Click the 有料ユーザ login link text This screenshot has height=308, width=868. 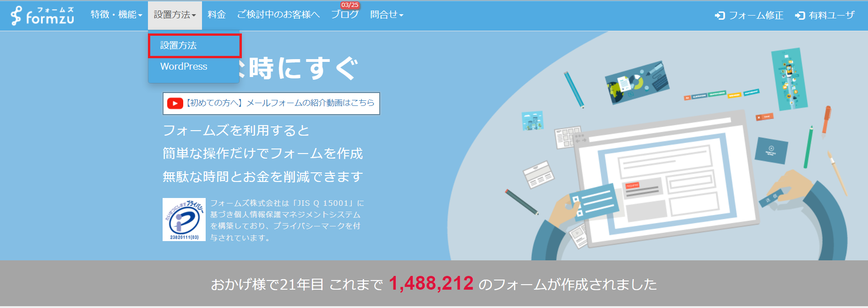tap(831, 16)
